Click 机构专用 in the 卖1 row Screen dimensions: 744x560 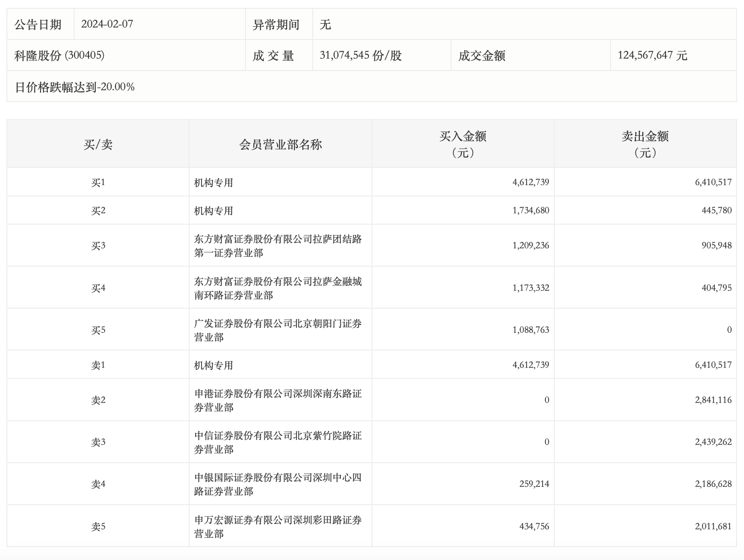point(213,365)
